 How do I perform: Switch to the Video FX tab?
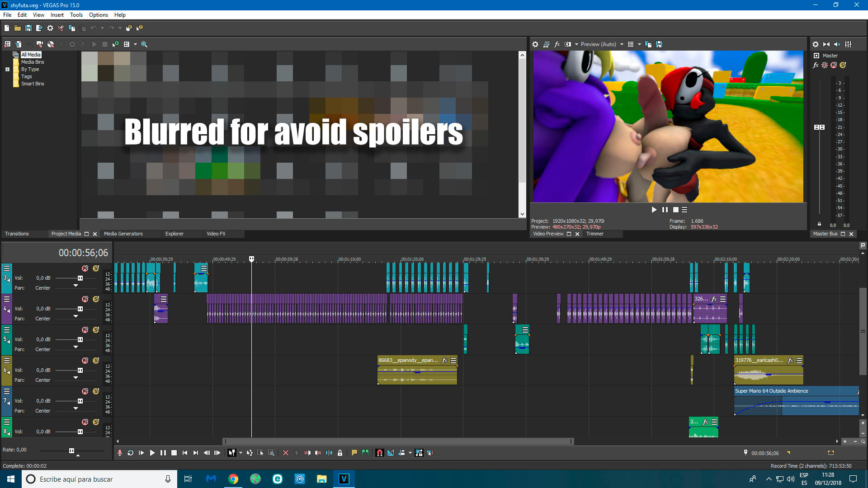coord(216,234)
